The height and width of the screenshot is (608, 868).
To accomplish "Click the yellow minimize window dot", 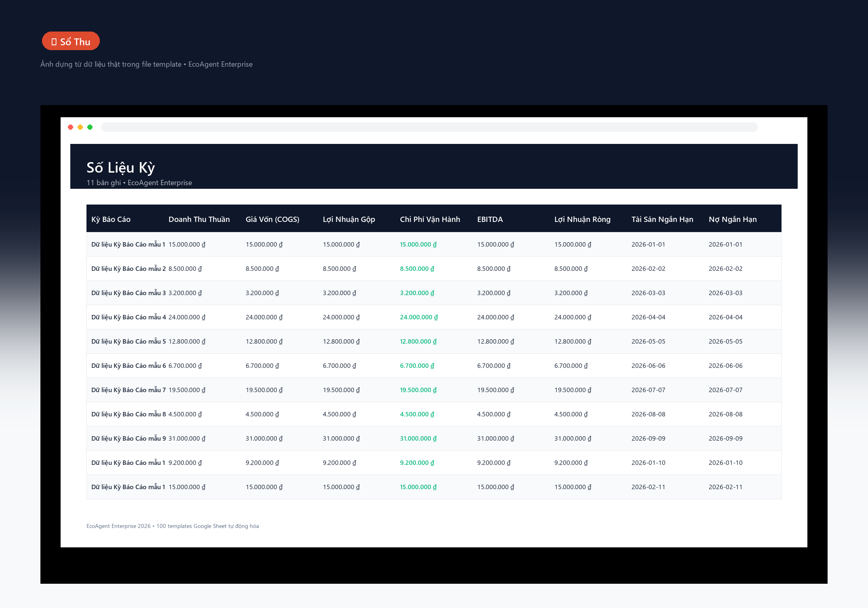I will click(x=80, y=127).
